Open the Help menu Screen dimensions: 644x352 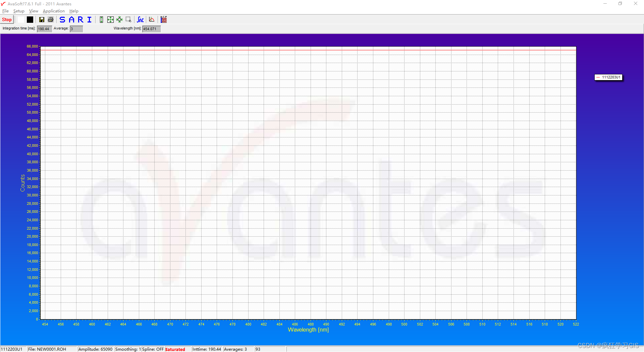tap(74, 11)
